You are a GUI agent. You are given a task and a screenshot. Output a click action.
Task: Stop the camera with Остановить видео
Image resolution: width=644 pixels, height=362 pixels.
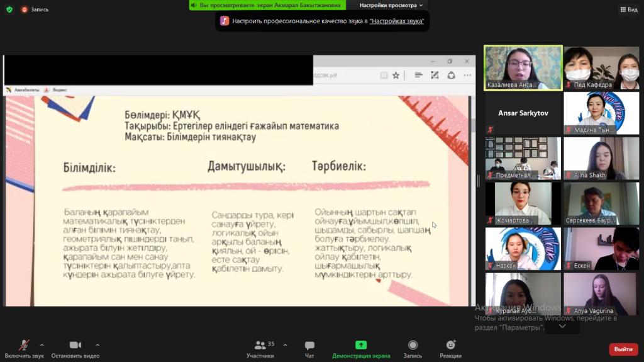click(75, 349)
